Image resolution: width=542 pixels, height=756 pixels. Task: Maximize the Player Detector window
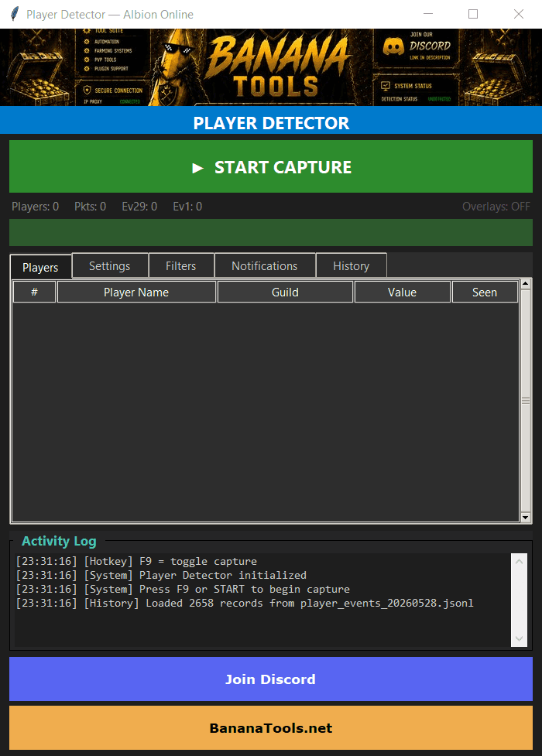click(473, 14)
